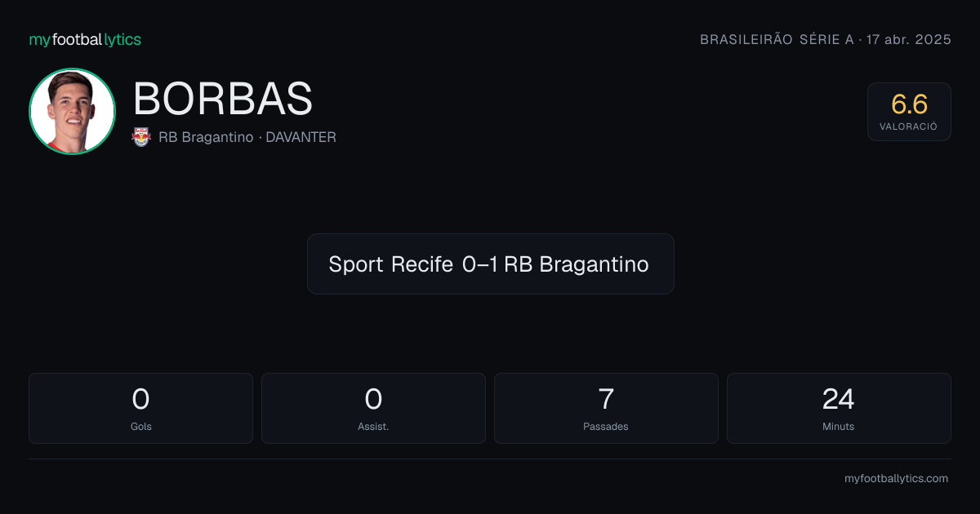Click the DAVANTER position label
This screenshot has height=514, width=980.
pos(301,137)
